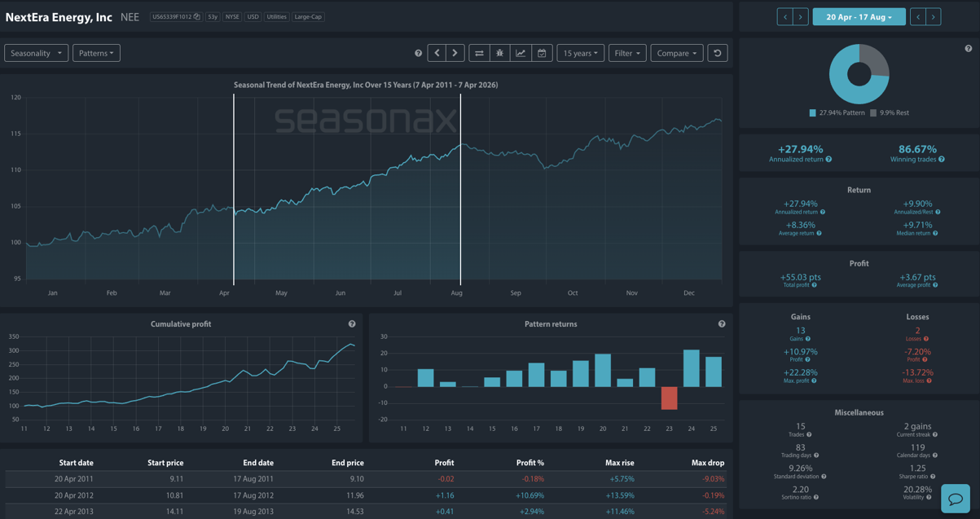980x519 pixels.
Task: Click the Large-Cap tag
Action: point(309,16)
